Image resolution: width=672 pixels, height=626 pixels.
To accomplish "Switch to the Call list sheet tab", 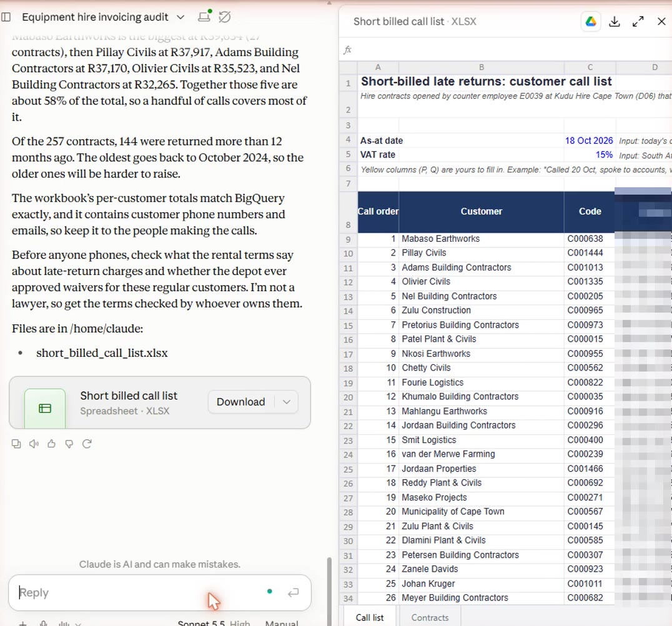I will click(370, 617).
